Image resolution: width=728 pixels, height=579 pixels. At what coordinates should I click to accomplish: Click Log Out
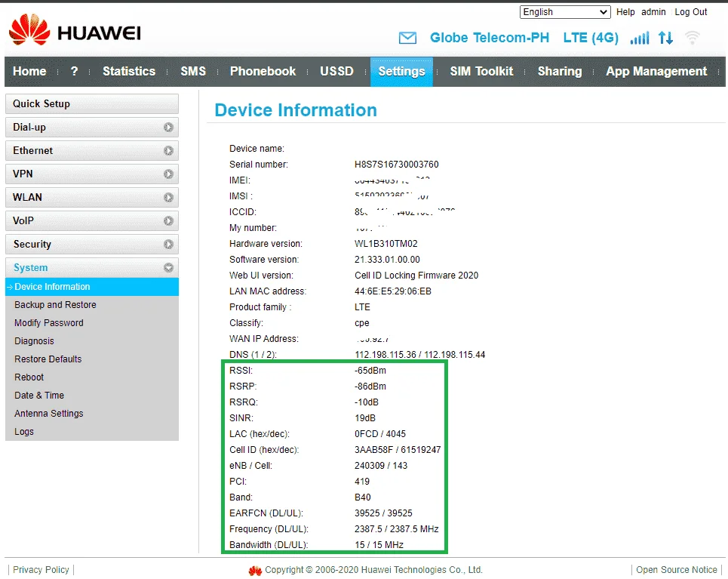pyautogui.click(x=690, y=12)
